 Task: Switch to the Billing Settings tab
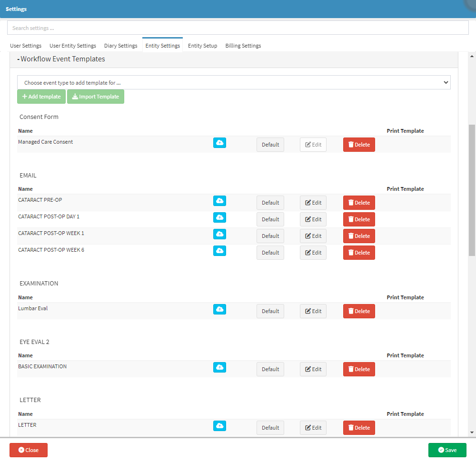[243, 46]
